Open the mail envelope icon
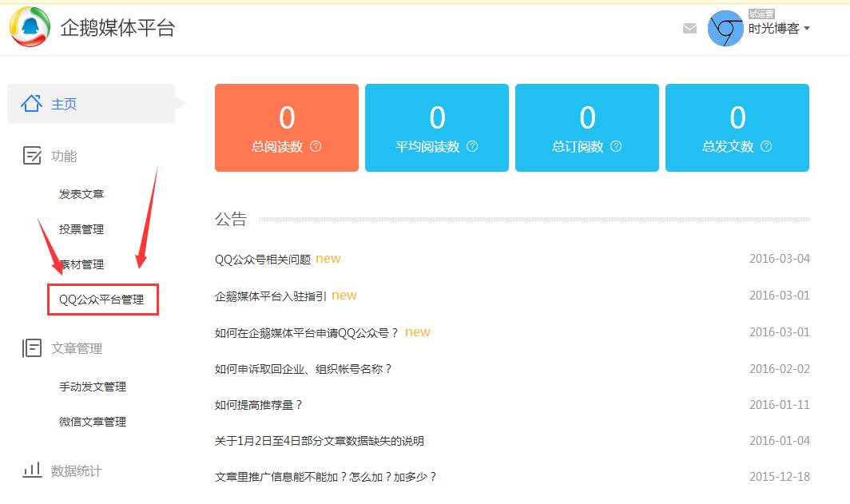The image size is (850, 504). [x=689, y=28]
